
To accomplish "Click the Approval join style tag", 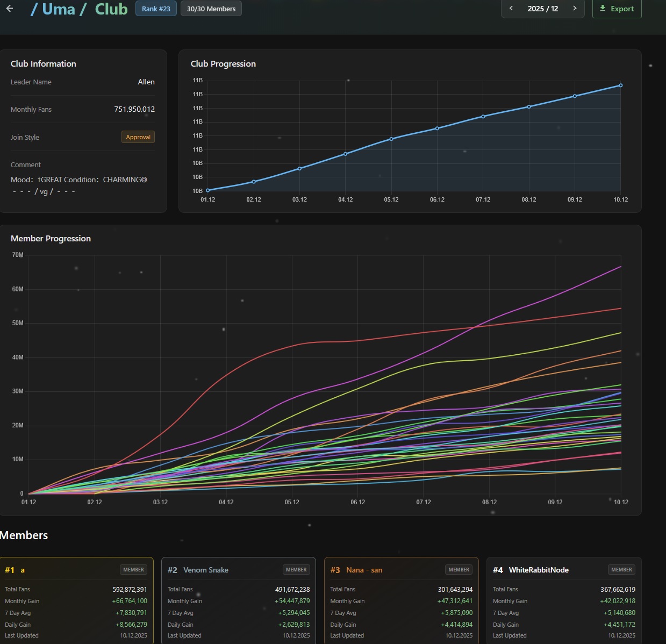I will pos(138,137).
